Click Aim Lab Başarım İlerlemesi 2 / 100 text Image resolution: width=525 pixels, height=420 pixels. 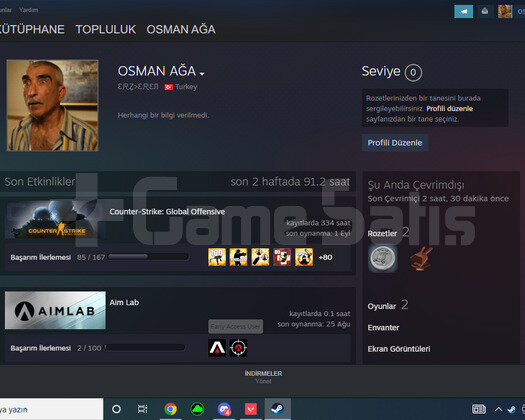tap(56, 348)
